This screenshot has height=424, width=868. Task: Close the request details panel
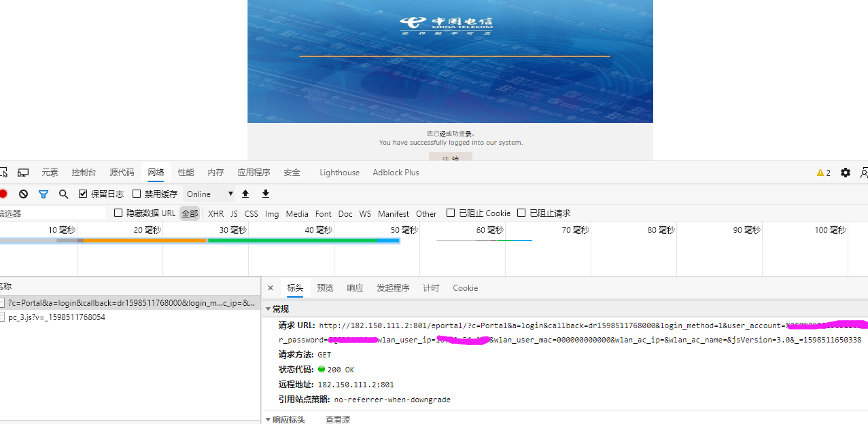(x=271, y=288)
